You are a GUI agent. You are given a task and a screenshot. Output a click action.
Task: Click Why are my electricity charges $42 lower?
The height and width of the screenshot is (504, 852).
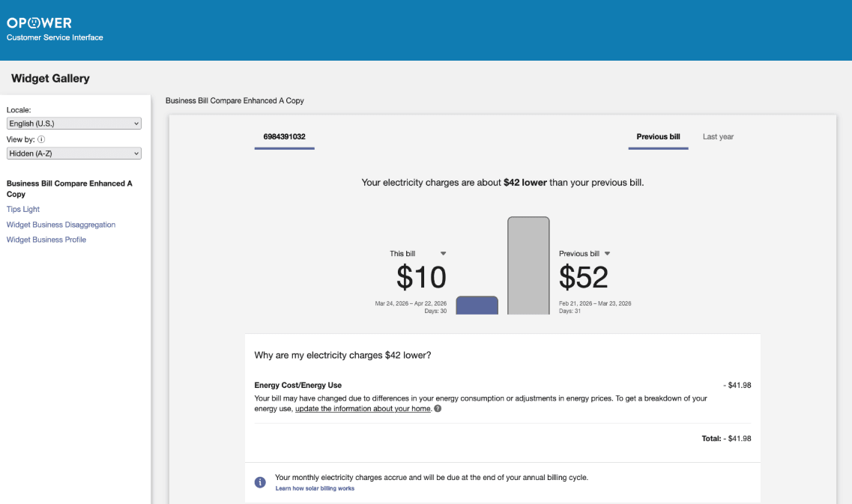pos(343,355)
